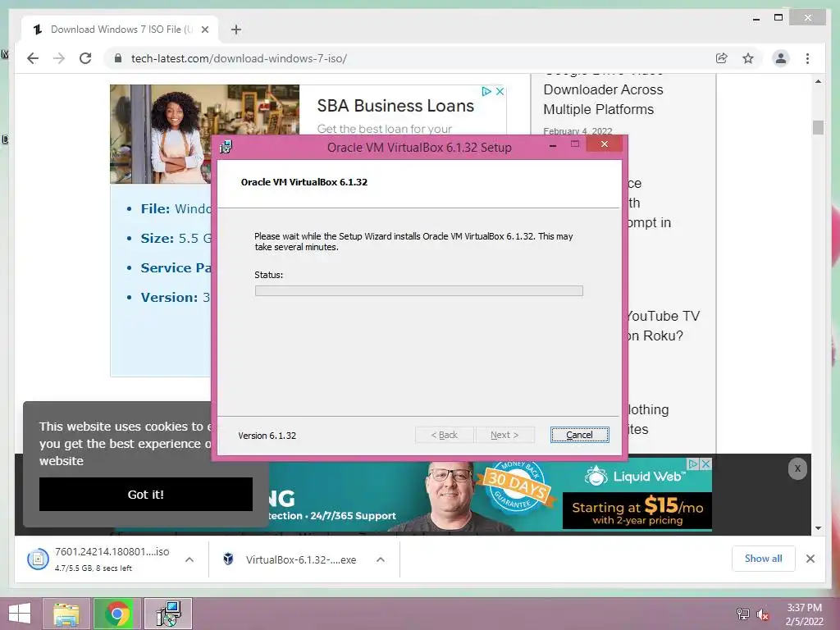Open the Downloader Across Multiple Platforms article
The width and height of the screenshot is (840, 630).
(603, 99)
